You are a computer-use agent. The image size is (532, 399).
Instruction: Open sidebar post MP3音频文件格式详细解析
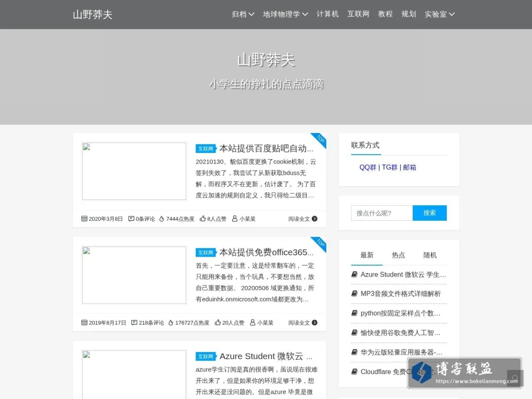coord(401,293)
